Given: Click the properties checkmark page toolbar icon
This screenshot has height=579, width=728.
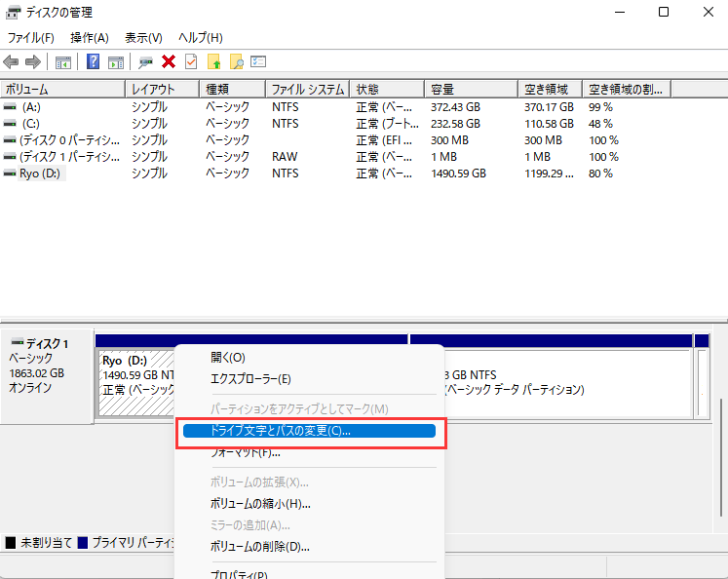Looking at the screenshot, I should [x=190, y=61].
